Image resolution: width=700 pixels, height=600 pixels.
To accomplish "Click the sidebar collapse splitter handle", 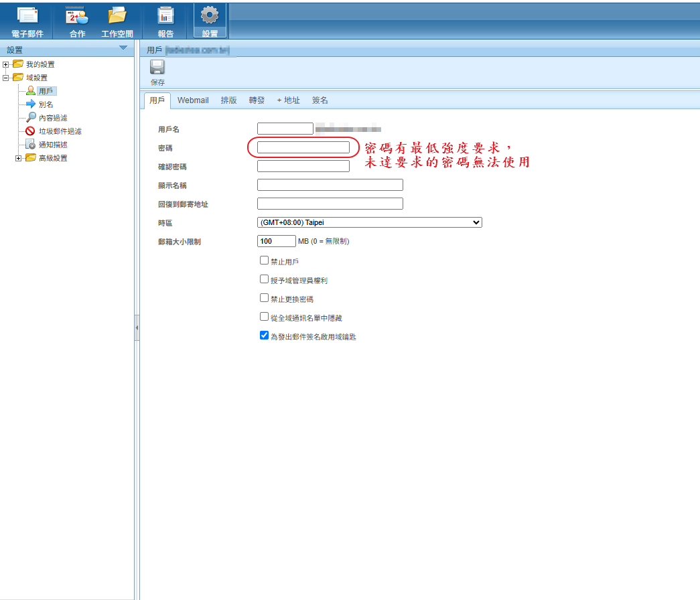I will [137, 327].
